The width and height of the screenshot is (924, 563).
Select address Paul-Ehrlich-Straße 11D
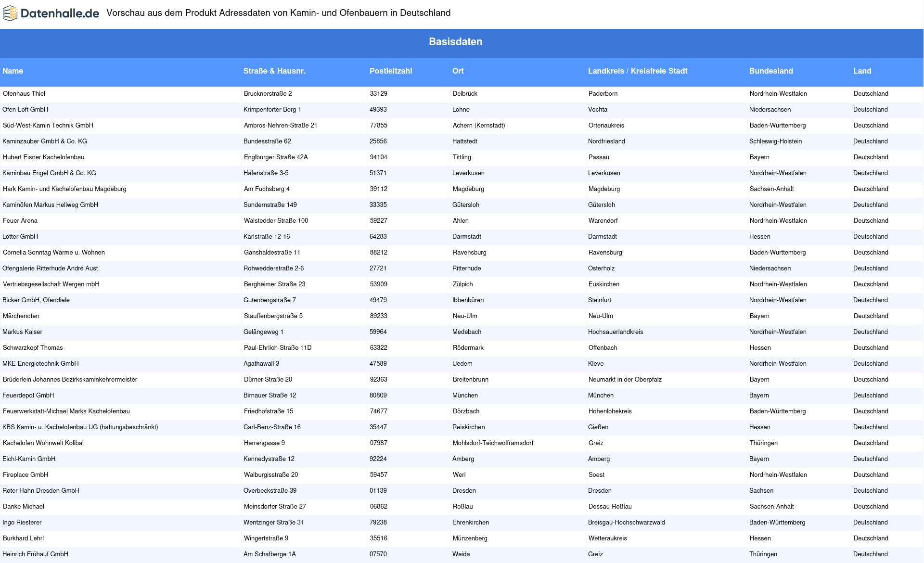point(278,348)
